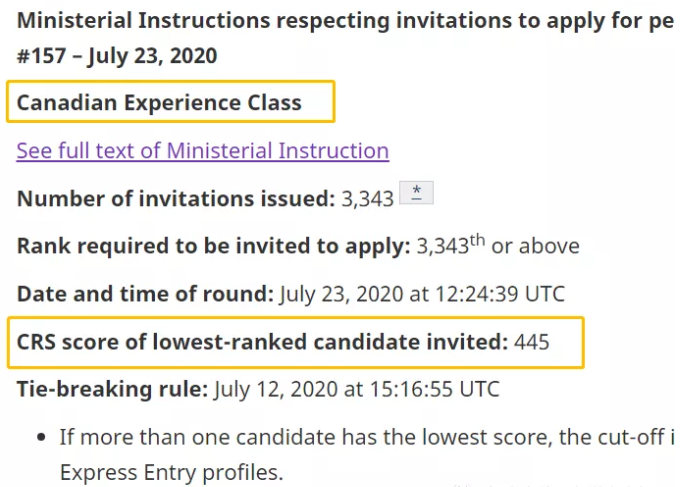Click the 'CRS score of lowest-ranked candidate' label
The image size is (684, 487).
click(262, 342)
